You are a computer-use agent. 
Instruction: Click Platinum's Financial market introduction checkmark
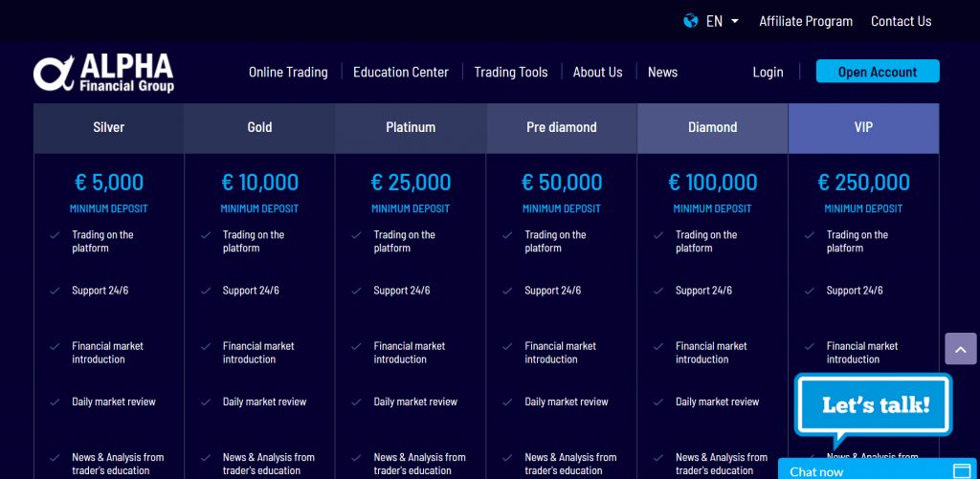pos(356,346)
